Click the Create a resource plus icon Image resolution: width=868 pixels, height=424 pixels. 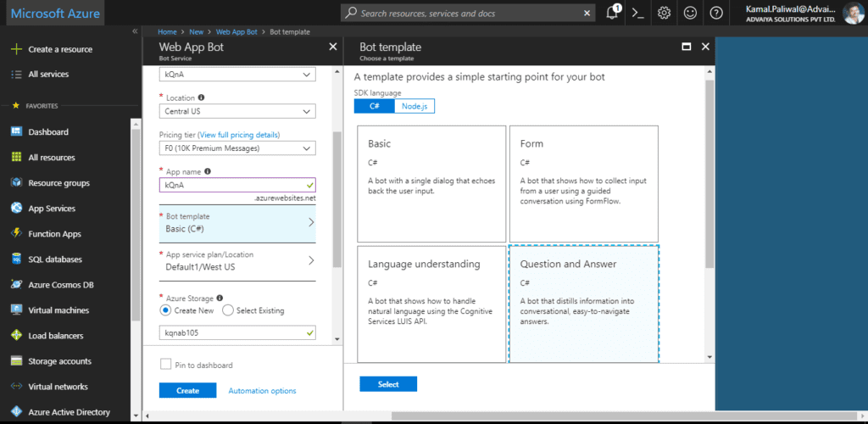click(x=17, y=49)
